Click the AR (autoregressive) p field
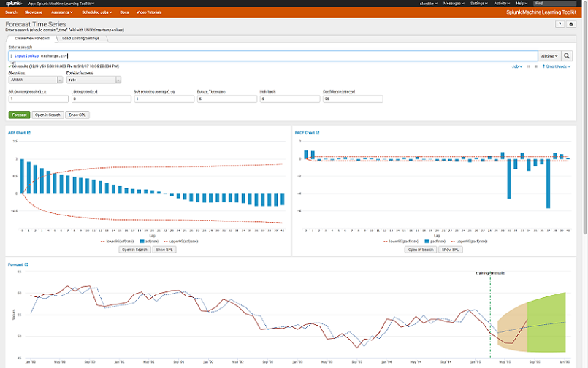Screen dimensions: 588x368 [38, 99]
